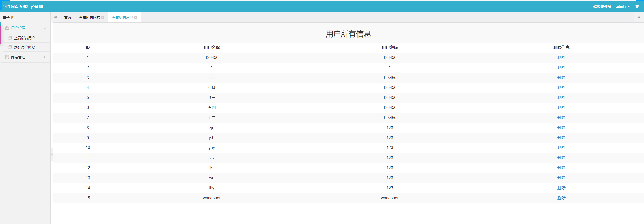Click the 用户所有信息 heading
Image resolution: width=644 pixels, height=224 pixels.
tap(348, 34)
